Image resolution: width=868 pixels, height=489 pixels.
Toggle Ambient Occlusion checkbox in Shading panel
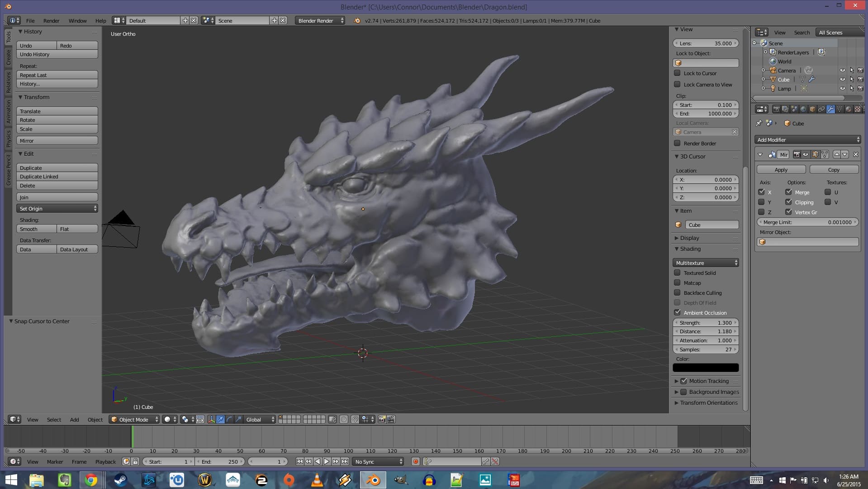(x=678, y=312)
